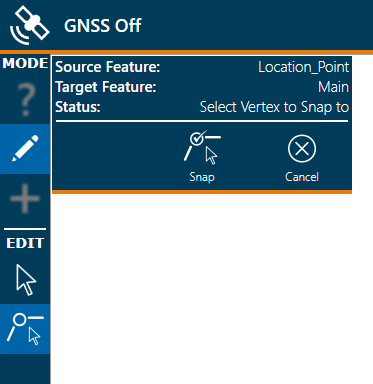Click the EDIT section header

(25, 243)
